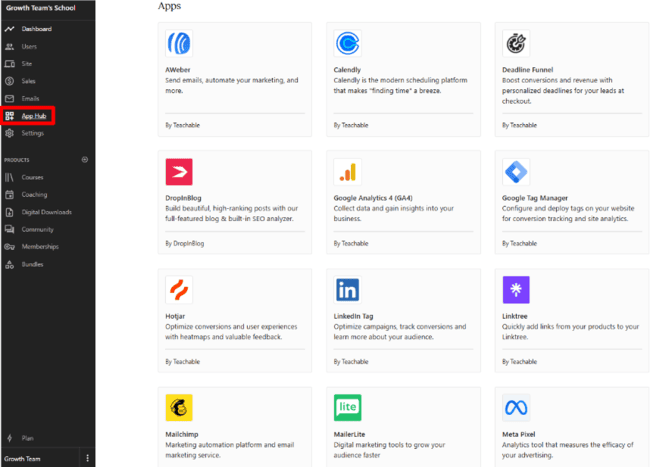Click the Calendly logo icon
650x467 pixels.
(347, 43)
